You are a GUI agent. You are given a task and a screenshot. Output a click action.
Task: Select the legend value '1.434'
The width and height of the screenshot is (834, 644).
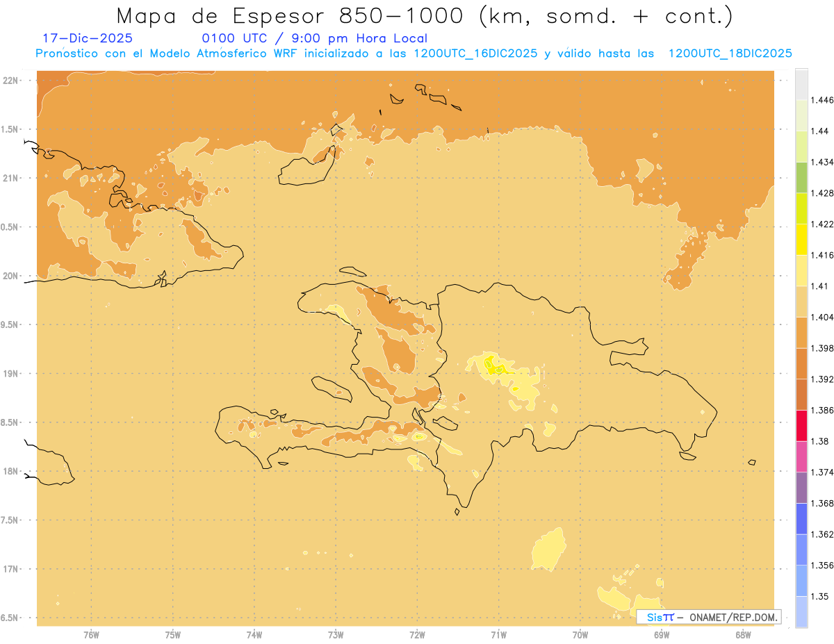(x=821, y=162)
